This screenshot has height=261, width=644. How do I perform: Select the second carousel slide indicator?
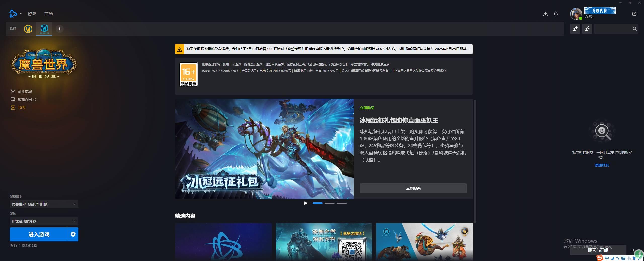[x=330, y=203]
